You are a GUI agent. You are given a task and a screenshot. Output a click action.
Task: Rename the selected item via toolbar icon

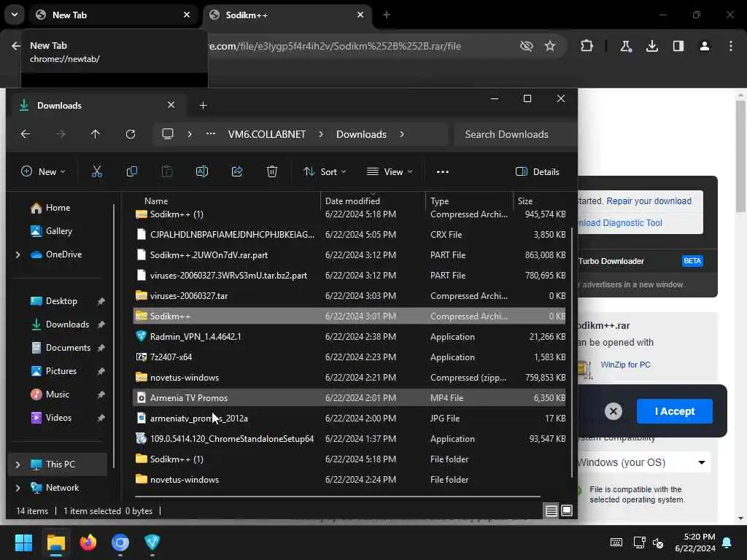click(202, 171)
